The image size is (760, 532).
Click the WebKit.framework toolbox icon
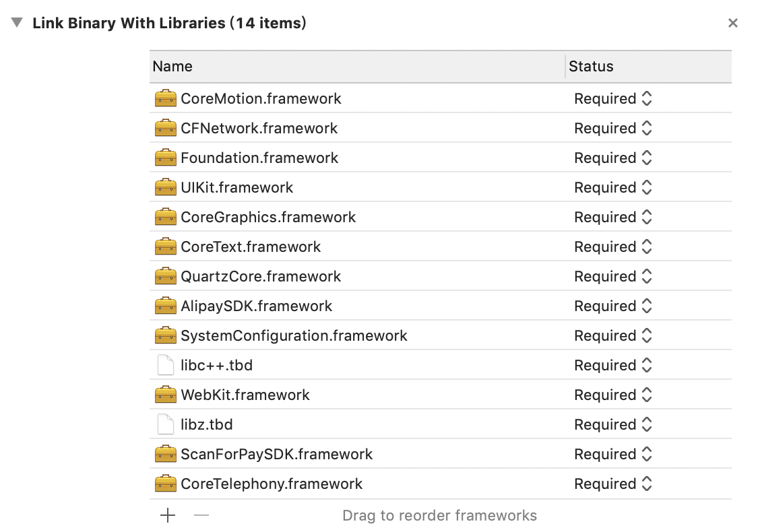click(165, 395)
